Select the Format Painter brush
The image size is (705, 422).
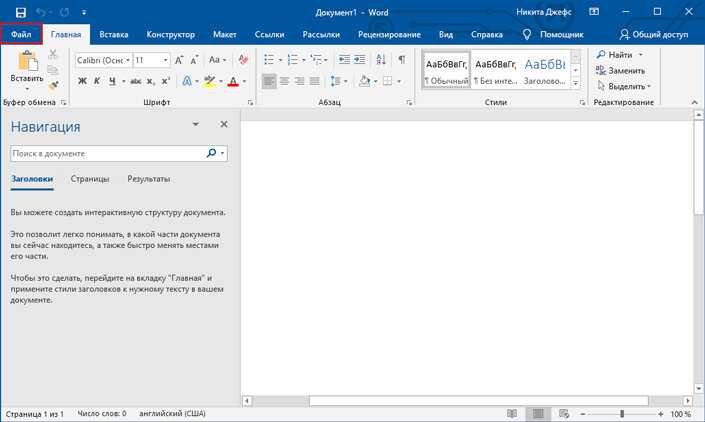point(54,85)
